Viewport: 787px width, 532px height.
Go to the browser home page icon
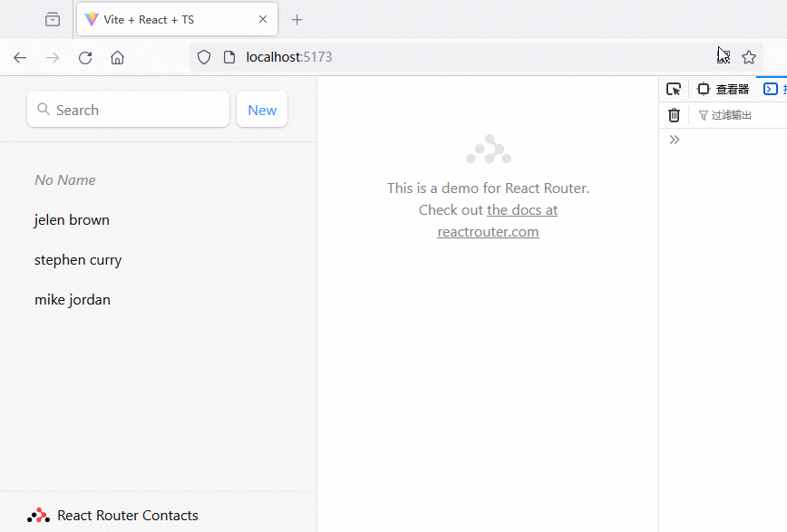[117, 57]
